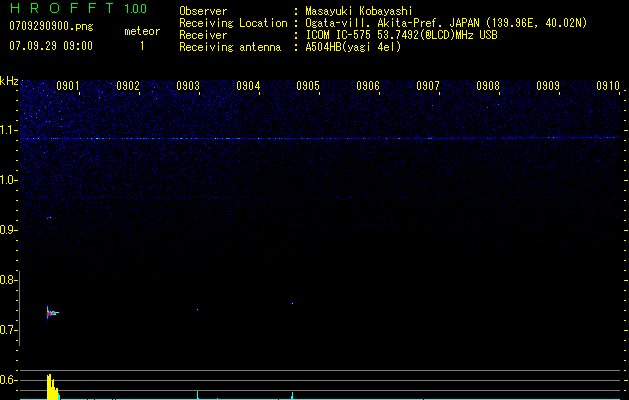Click the 0910 time marker
Image resolution: width=629 pixels, height=400 pixels.
click(x=608, y=86)
